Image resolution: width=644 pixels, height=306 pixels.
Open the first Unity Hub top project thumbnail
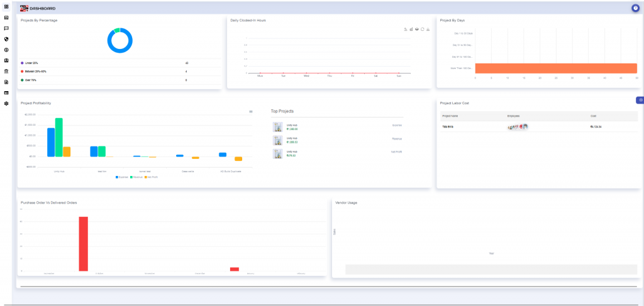coord(277,127)
